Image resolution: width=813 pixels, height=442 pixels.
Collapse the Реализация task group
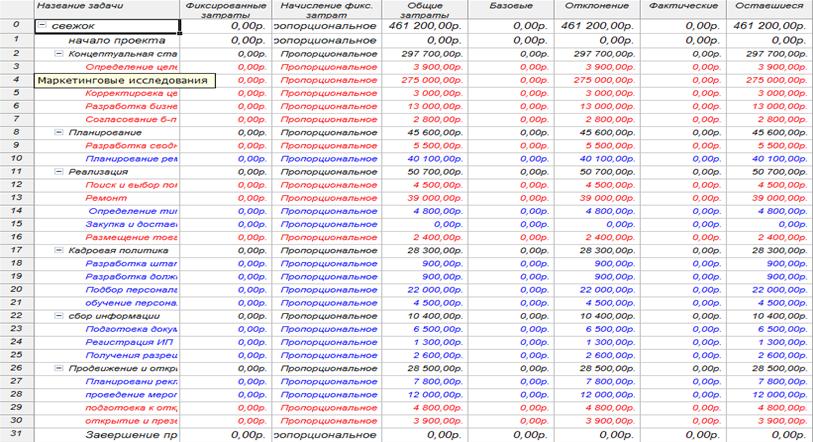point(58,171)
